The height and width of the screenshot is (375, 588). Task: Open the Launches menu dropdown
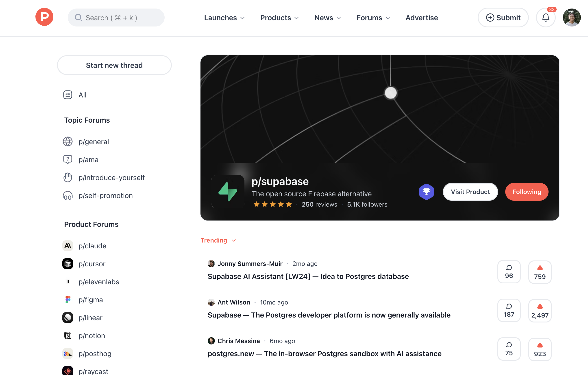click(224, 18)
